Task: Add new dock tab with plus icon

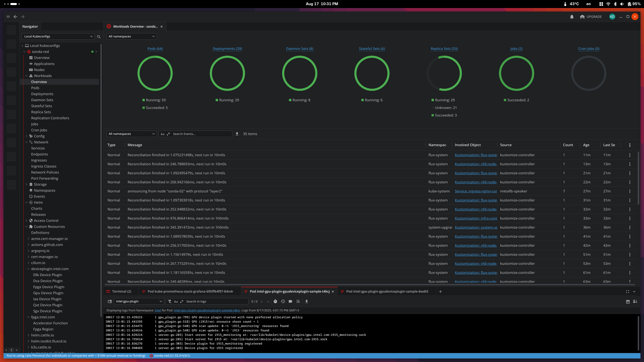Action: click(x=440, y=292)
